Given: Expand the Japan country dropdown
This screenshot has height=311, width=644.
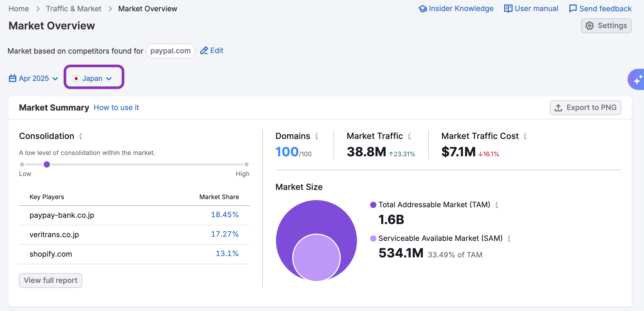Looking at the screenshot, I should point(93,78).
